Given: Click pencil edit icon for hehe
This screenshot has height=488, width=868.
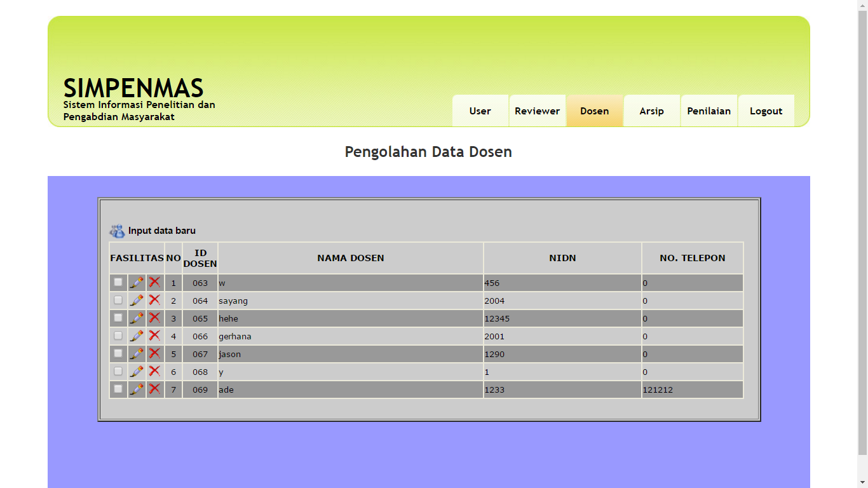Looking at the screenshot, I should coord(137,318).
